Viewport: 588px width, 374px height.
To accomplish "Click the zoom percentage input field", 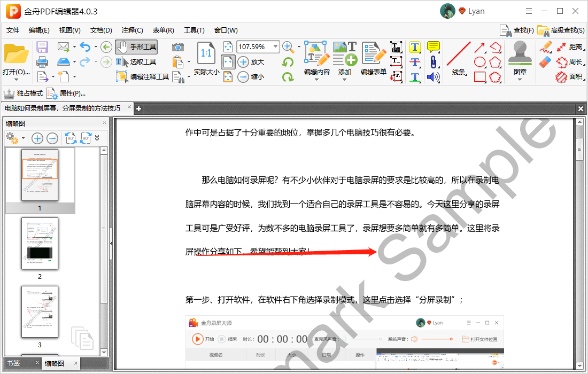I will click(x=254, y=46).
